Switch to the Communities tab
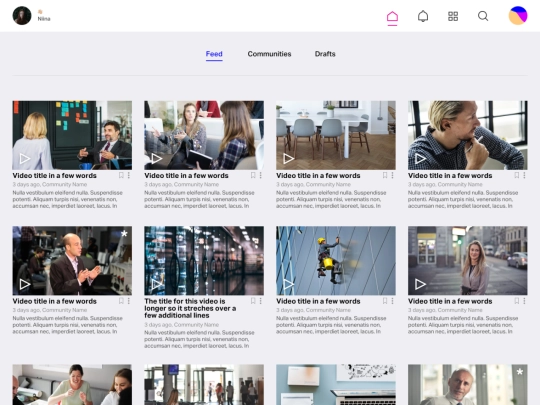This screenshot has width=540, height=405. 269,54
